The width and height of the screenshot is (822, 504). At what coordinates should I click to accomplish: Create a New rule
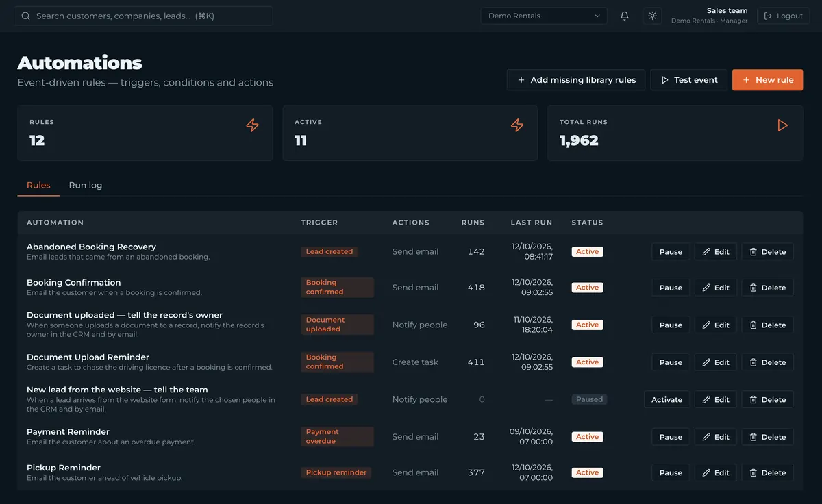[767, 80]
